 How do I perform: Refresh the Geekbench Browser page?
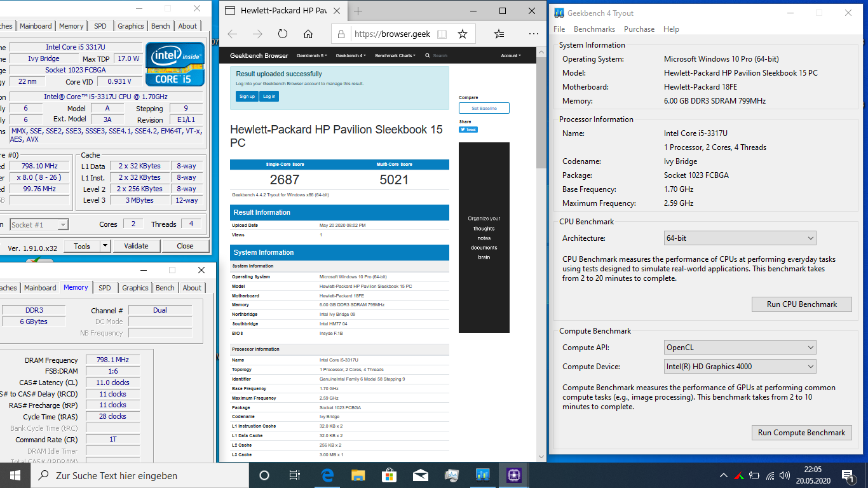(283, 34)
